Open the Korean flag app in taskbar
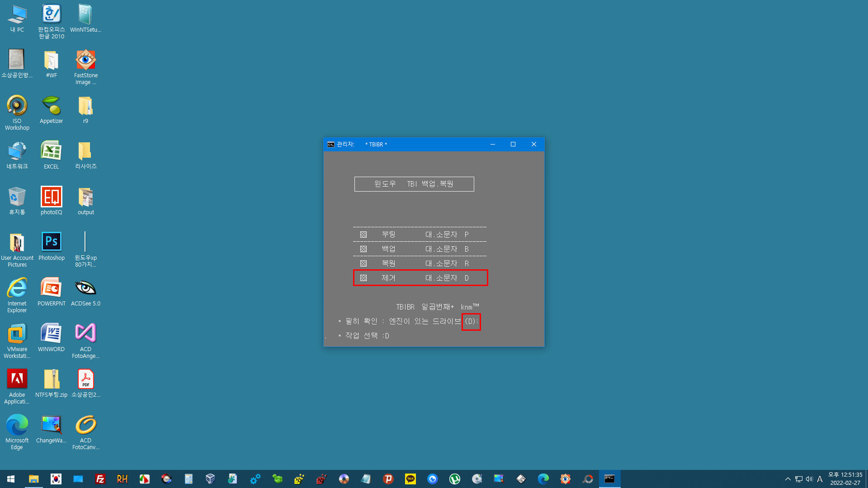This screenshot has height=488, width=868. point(56,479)
